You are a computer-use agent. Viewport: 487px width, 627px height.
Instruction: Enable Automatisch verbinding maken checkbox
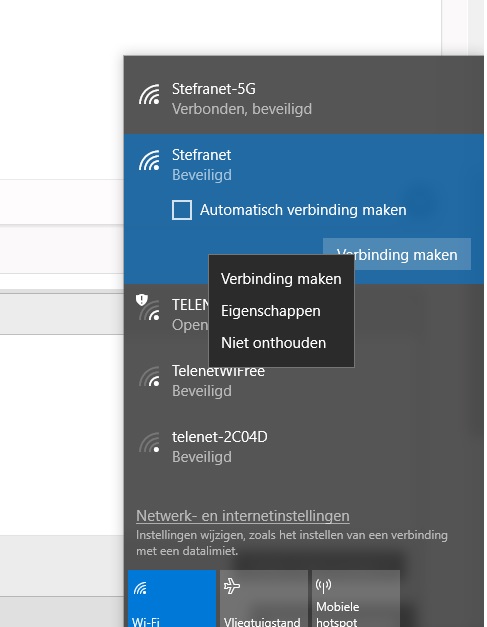click(x=182, y=210)
